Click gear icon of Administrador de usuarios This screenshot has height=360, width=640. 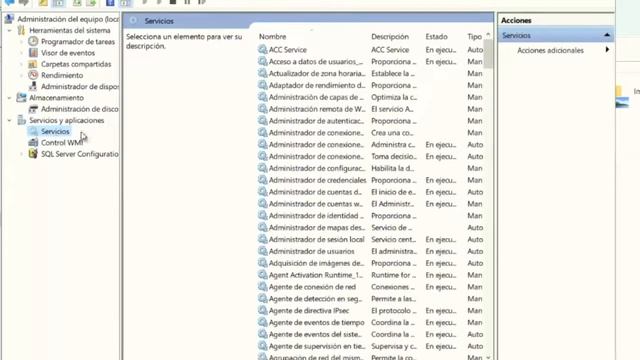[x=262, y=251]
